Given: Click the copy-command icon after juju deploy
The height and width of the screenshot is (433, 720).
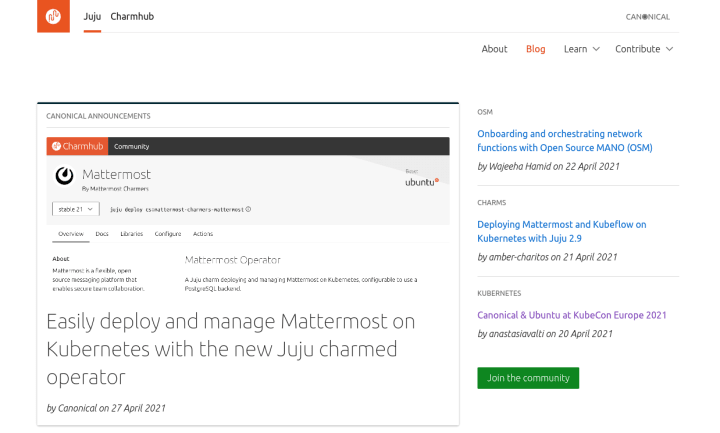Looking at the screenshot, I should 249,209.
